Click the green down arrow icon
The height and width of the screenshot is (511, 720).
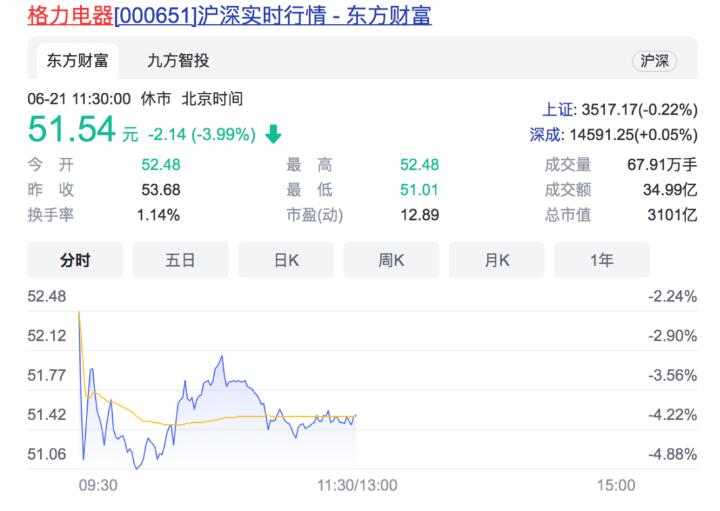(274, 134)
